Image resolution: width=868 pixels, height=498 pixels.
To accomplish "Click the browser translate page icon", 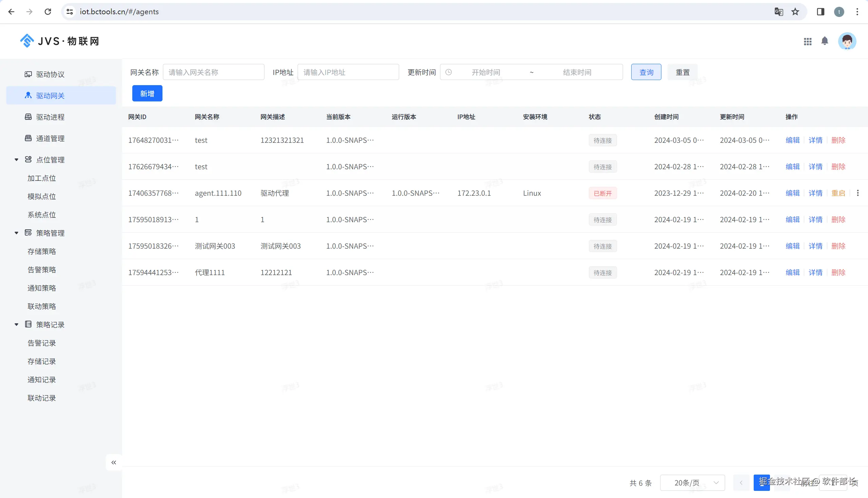I will (778, 12).
